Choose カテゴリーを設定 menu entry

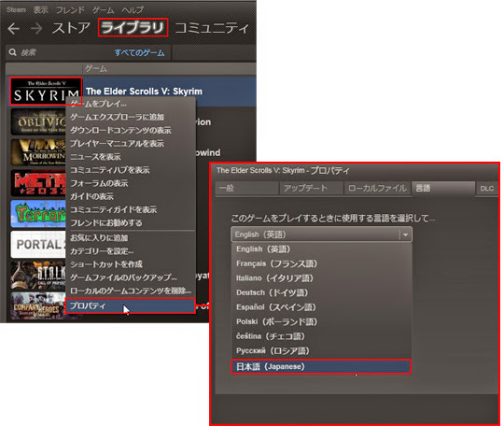130,251
